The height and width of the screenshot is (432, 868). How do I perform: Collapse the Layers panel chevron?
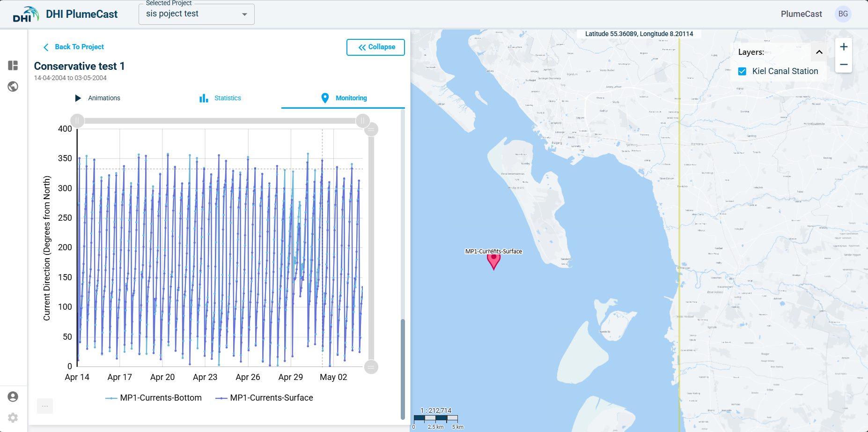[819, 52]
